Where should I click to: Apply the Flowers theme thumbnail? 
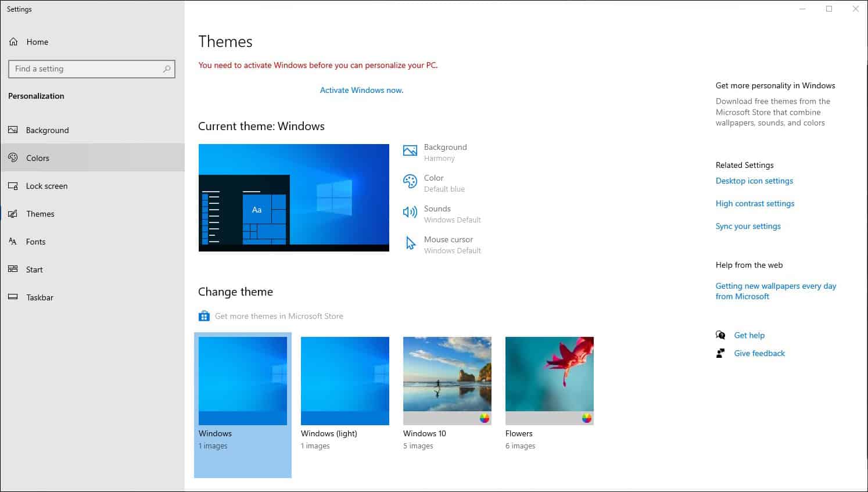click(550, 381)
